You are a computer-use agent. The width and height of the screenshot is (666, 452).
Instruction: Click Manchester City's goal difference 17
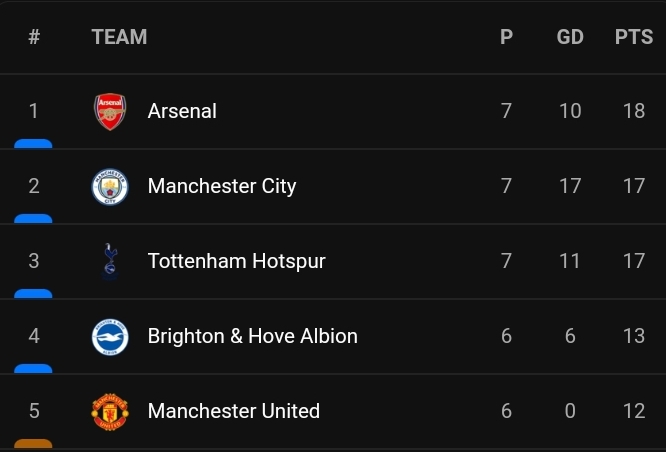570,186
